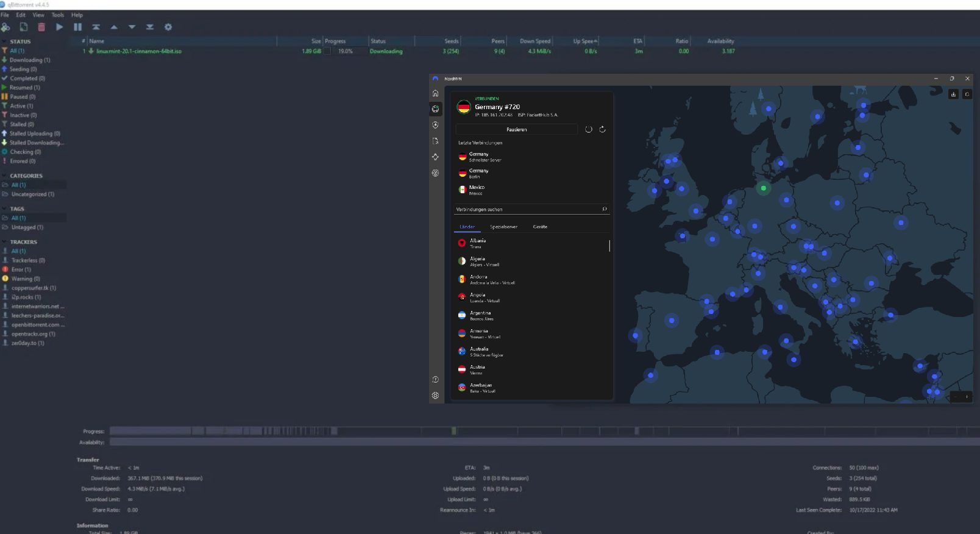Select Uncategorized (1) category
The width and height of the screenshot is (980, 534).
(32, 194)
